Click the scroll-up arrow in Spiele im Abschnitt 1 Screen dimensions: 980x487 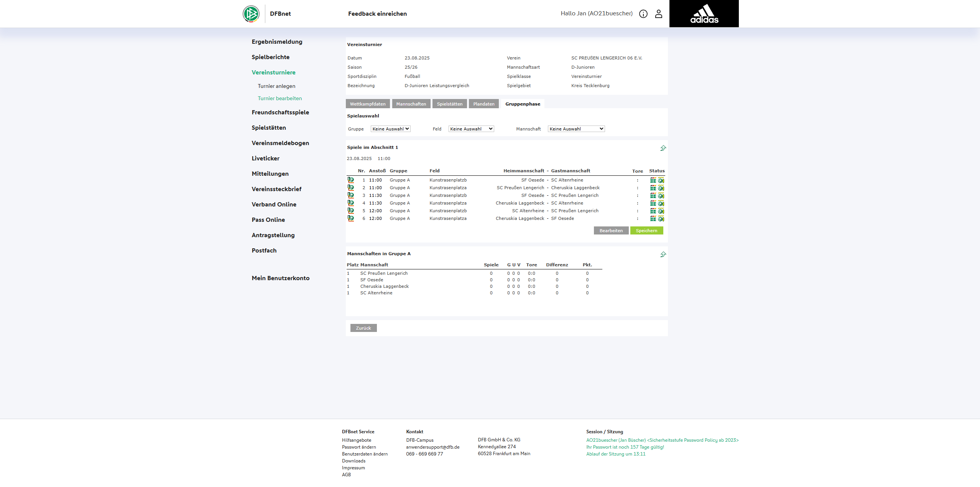tap(663, 148)
